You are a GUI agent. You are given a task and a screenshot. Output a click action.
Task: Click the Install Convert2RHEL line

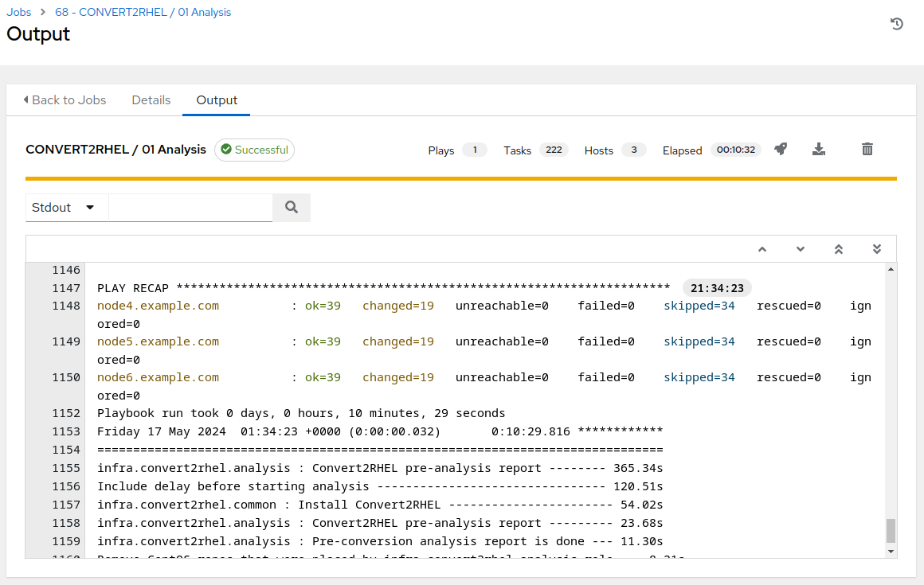point(380,505)
